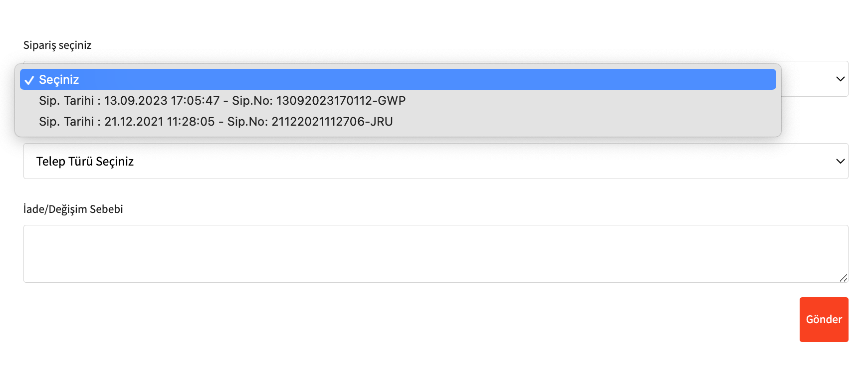
Task: Submit the form with Gönder
Action: click(824, 319)
